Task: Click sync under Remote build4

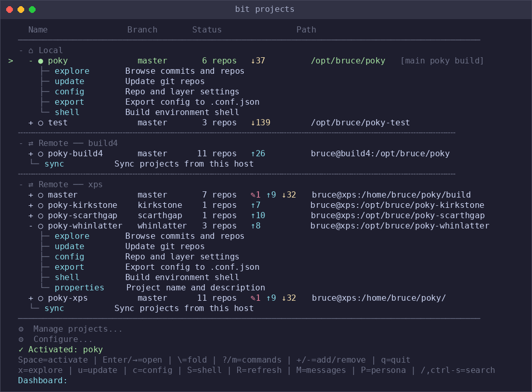Action: coord(54,164)
